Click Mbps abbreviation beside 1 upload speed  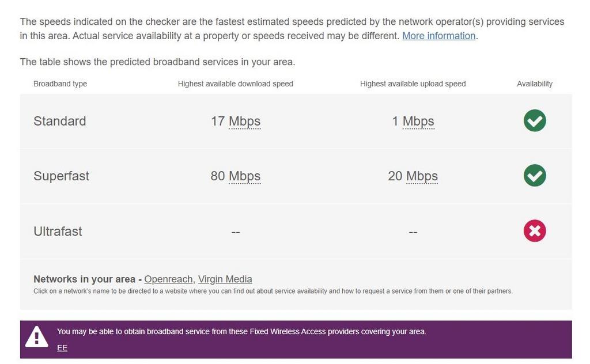click(x=418, y=122)
